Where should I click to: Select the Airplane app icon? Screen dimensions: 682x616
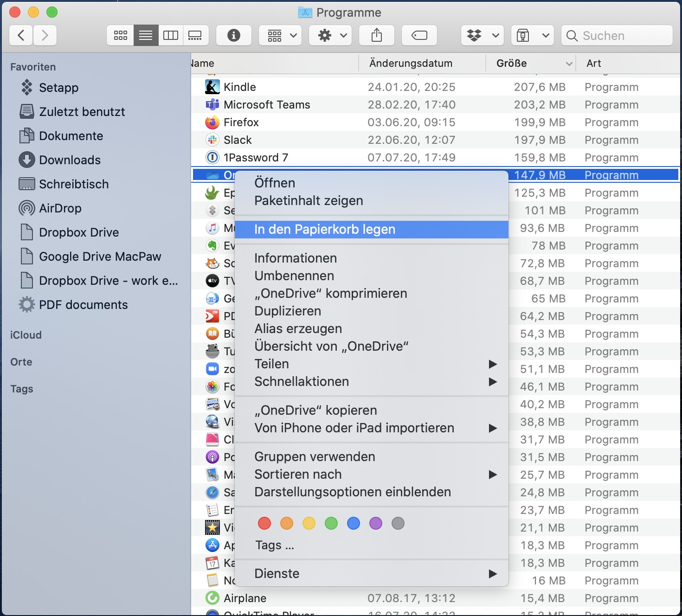[x=212, y=598]
